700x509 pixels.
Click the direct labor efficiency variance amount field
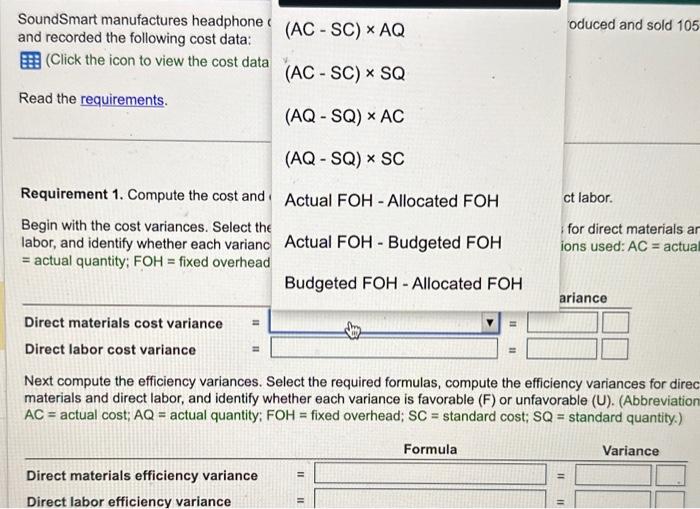(x=613, y=500)
